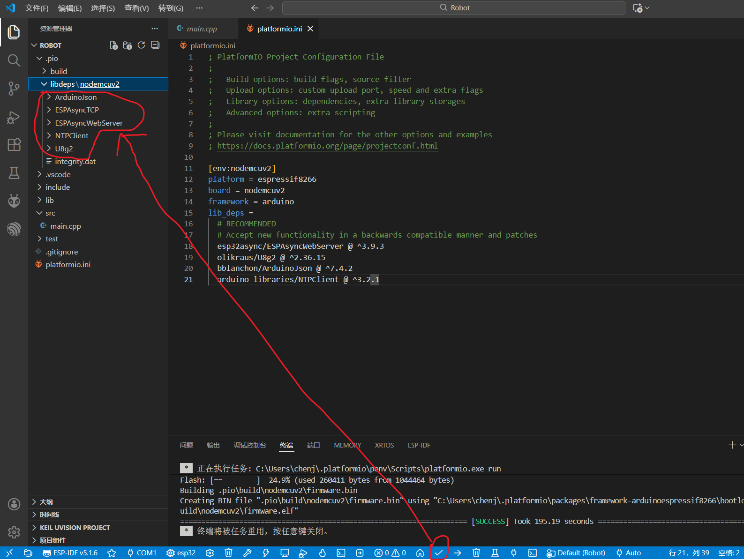Image resolution: width=744 pixels, height=560 pixels.
Task: Expand the 大纲 outline section
Action: click(98, 502)
